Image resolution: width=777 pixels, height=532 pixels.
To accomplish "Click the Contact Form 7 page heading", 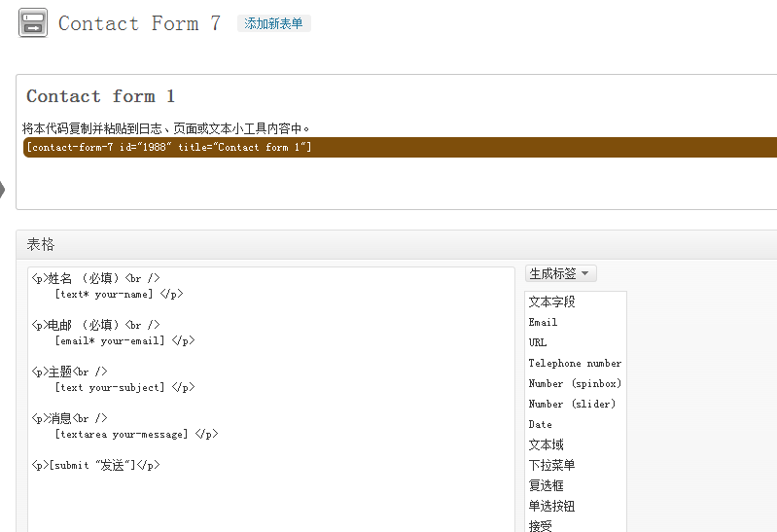I will (x=139, y=23).
